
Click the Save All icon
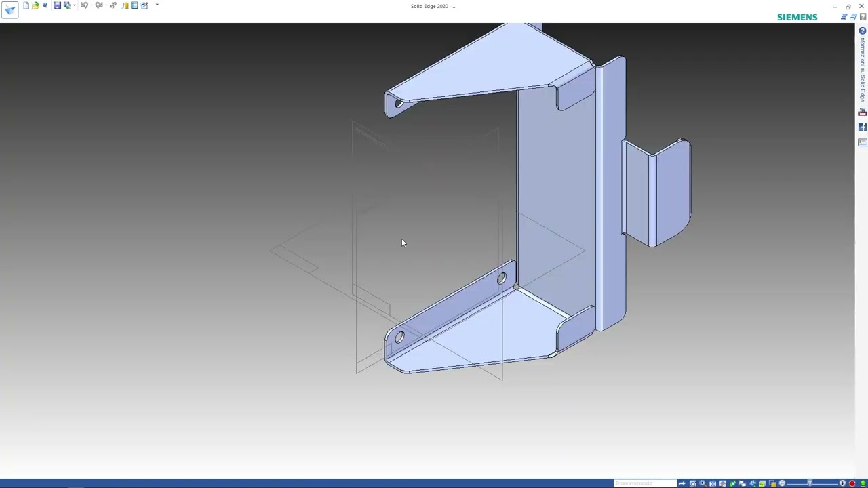(x=67, y=5)
